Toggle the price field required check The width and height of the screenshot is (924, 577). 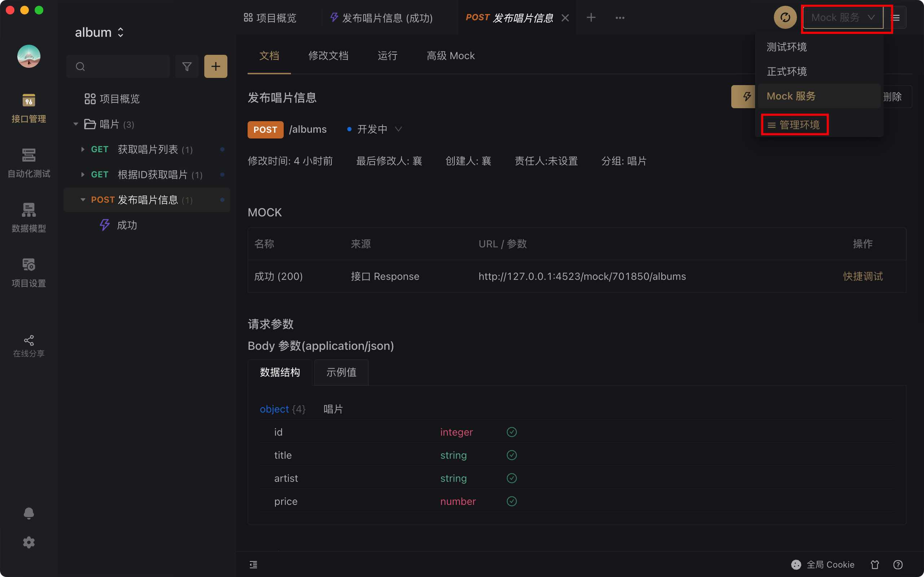coord(512,501)
